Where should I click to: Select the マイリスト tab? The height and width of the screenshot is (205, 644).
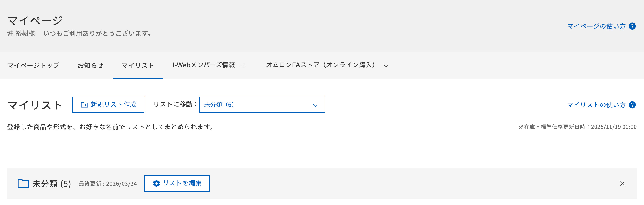(x=138, y=65)
